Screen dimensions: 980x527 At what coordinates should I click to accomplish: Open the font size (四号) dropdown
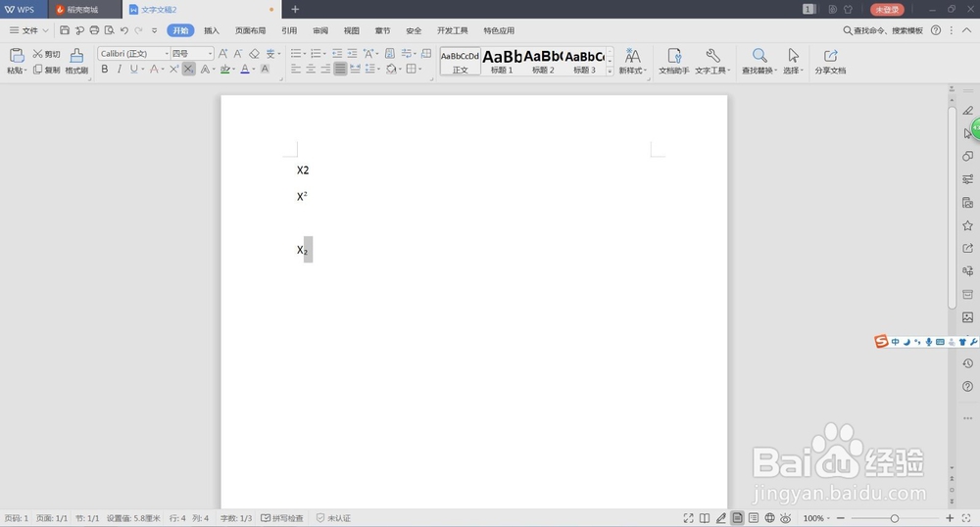tap(210, 54)
